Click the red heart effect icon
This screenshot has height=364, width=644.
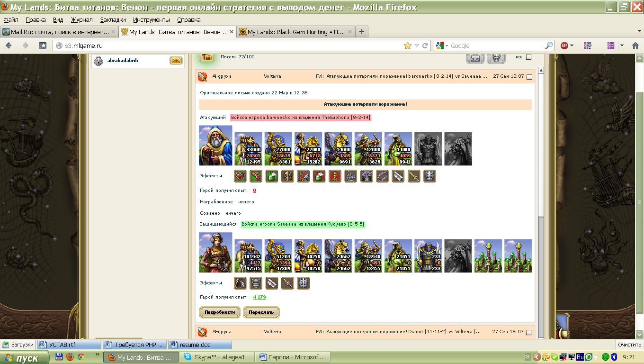pos(241,176)
